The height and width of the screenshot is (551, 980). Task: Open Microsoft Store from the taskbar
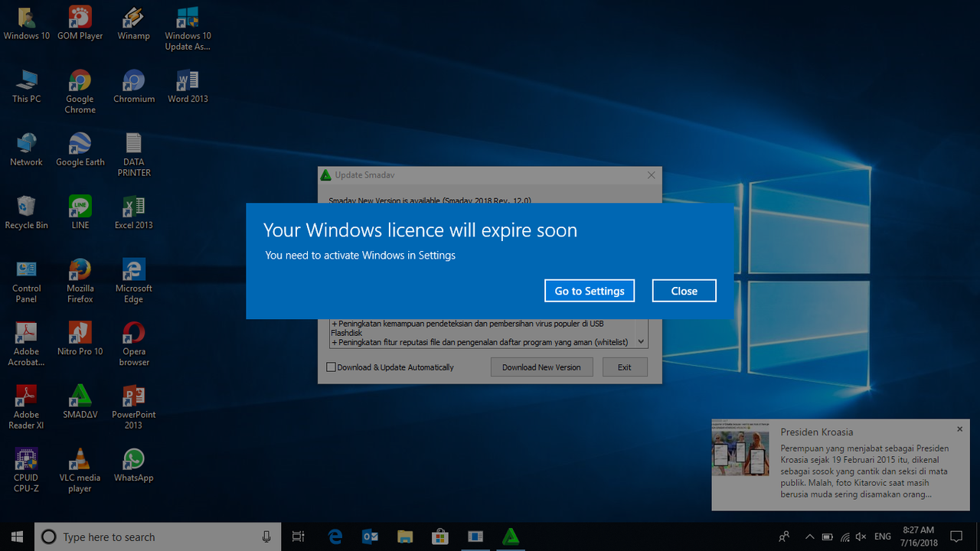click(440, 536)
